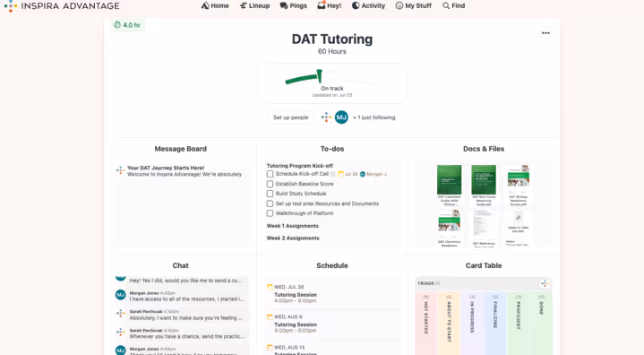Select the orange About To Start column
Image resolution: width=644 pixels, height=355 pixels.
pos(449,323)
